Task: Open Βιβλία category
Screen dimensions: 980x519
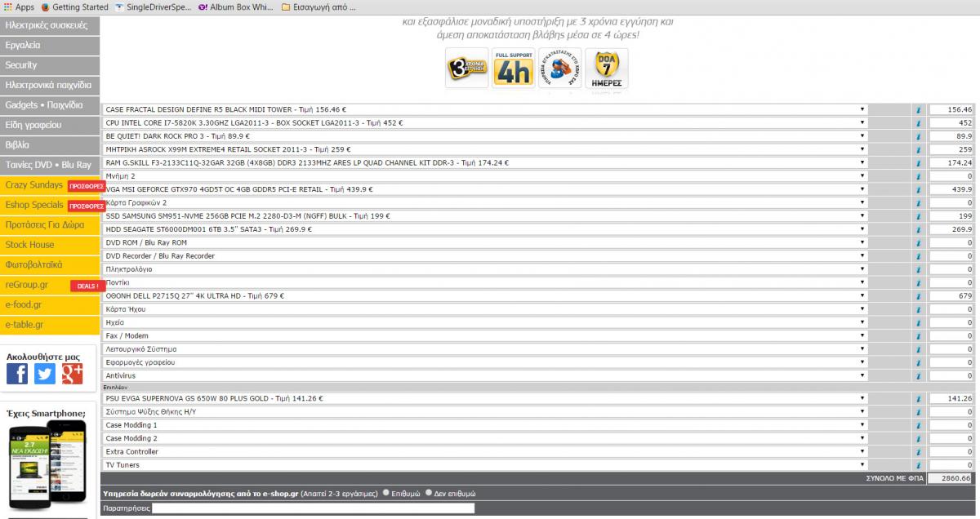Action: [x=50, y=145]
